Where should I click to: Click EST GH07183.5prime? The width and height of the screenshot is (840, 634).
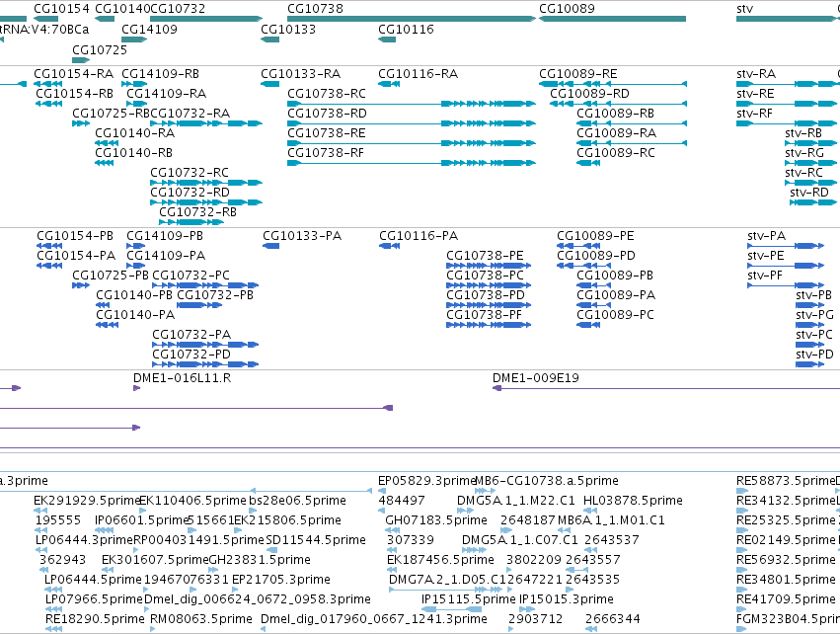coord(436,520)
